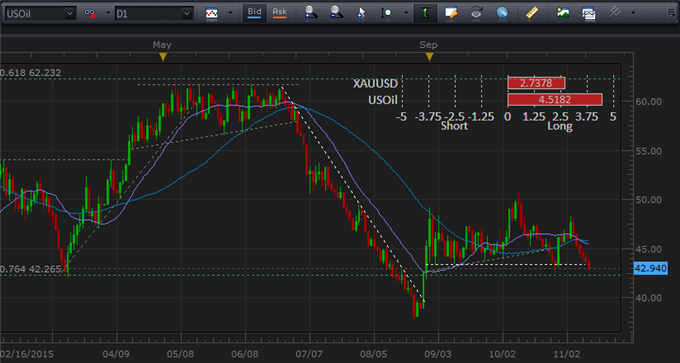Click the zoom in magnifier icon
680x363 pixels.
pos(310,13)
